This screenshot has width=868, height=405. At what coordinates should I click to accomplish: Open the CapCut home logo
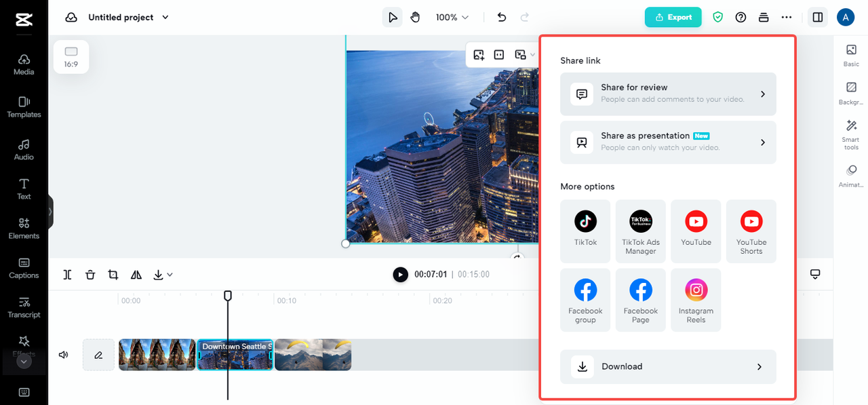tap(24, 20)
